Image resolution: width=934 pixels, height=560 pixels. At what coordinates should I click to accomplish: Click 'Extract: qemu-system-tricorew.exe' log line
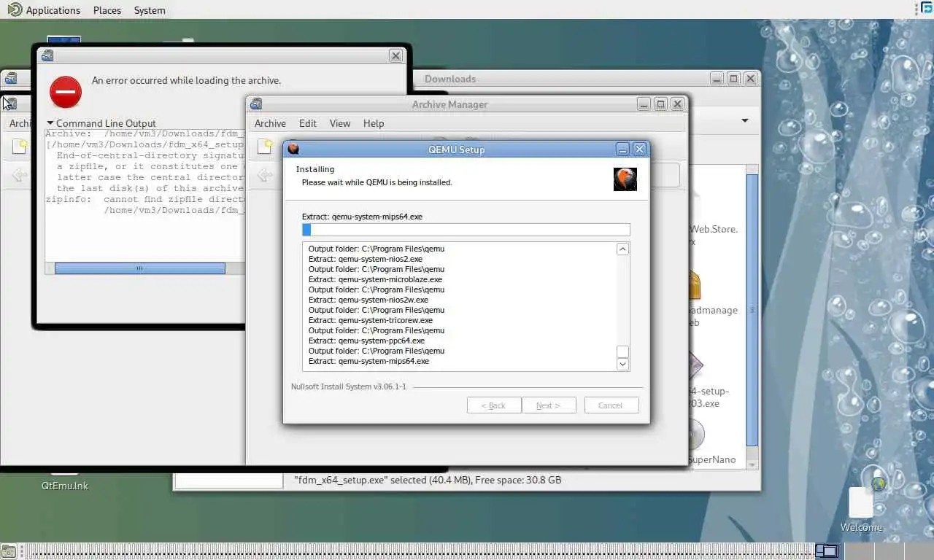[x=371, y=320]
